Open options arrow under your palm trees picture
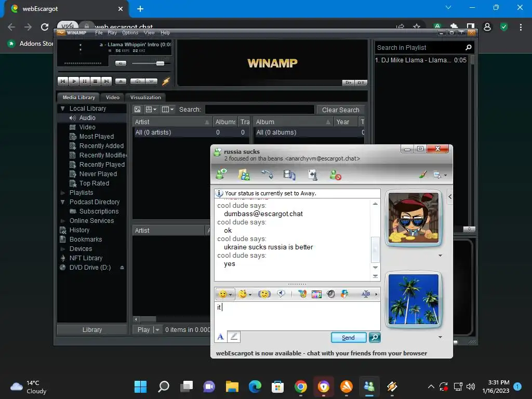 440,337
